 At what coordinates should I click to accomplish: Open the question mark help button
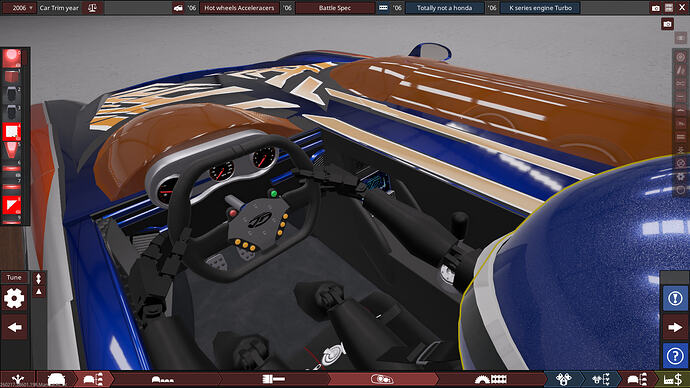(x=675, y=356)
